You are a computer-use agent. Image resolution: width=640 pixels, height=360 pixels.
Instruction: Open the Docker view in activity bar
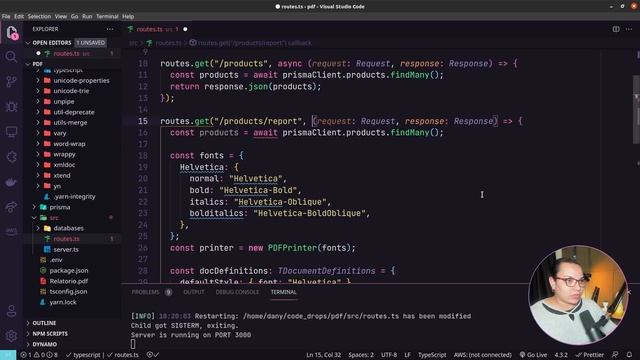(11, 182)
